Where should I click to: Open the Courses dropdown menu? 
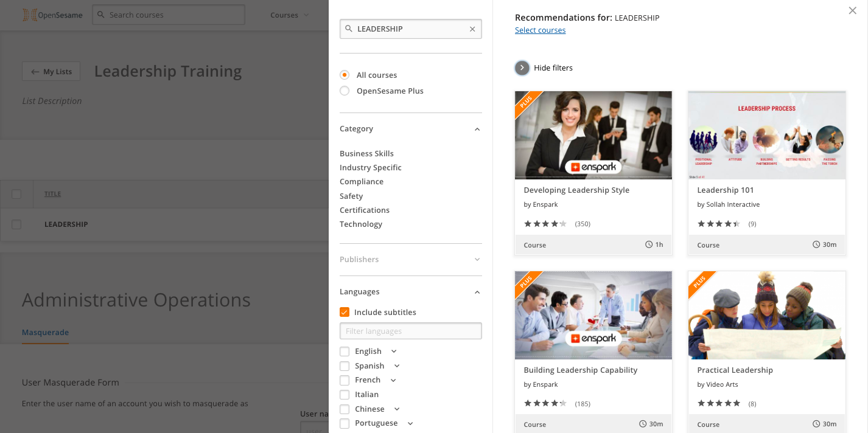coord(290,15)
